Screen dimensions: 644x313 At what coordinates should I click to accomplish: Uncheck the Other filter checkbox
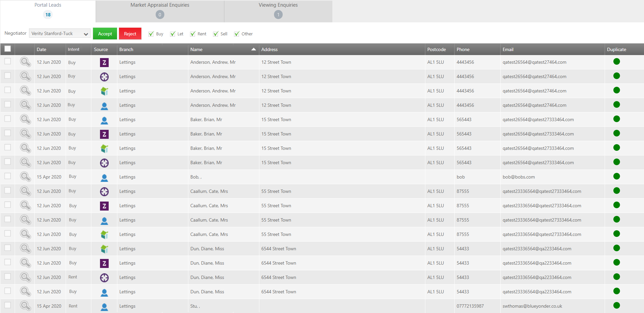pyautogui.click(x=237, y=34)
